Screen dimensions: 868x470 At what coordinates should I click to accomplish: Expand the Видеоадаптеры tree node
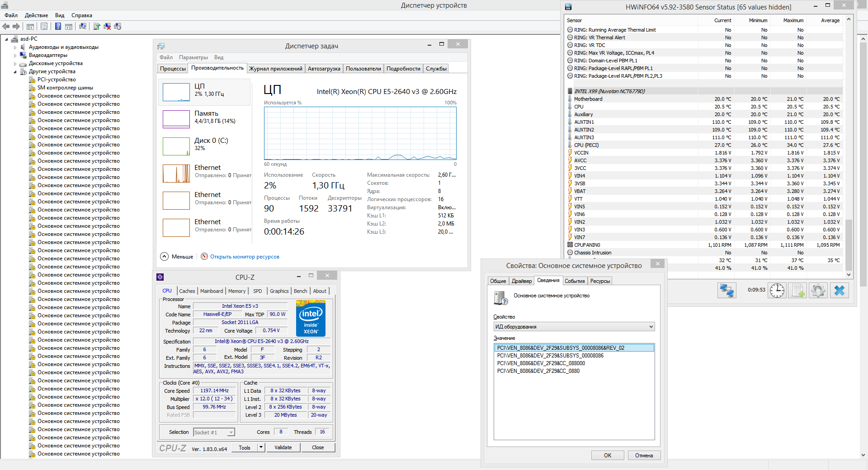[x=15, y=55]
